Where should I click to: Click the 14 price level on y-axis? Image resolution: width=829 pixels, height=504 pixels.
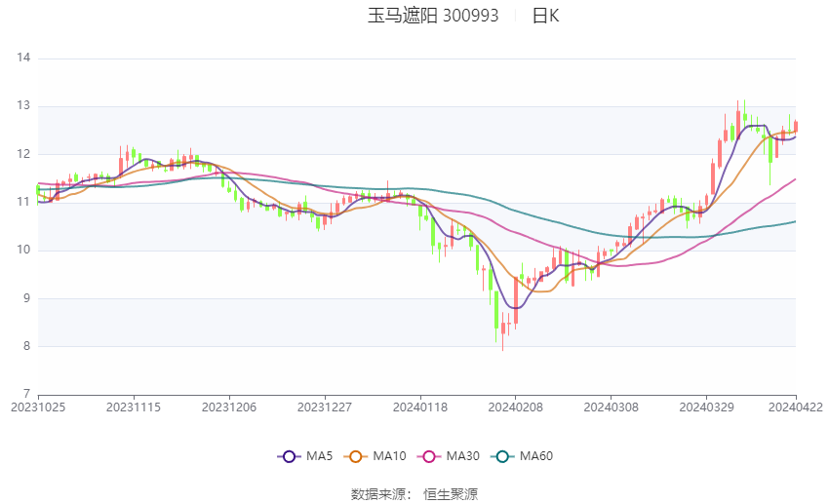(24, 58)
